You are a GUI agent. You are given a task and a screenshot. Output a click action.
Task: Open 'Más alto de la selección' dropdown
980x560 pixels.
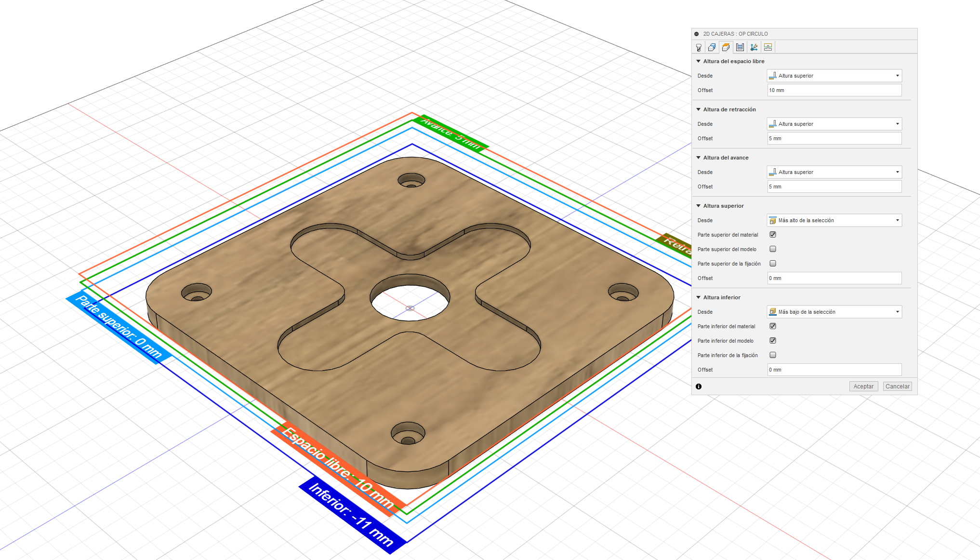click(834, 220)
